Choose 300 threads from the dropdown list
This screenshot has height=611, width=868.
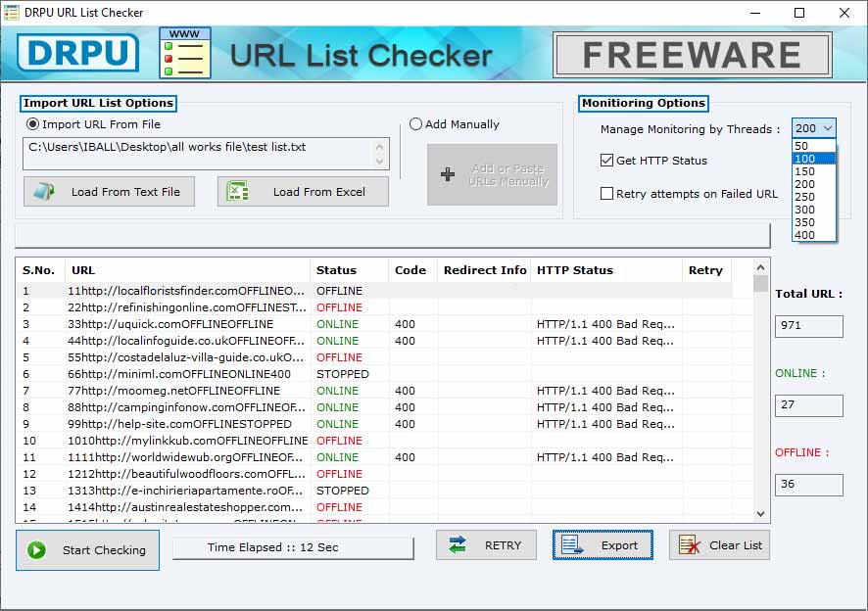point(813,210)
